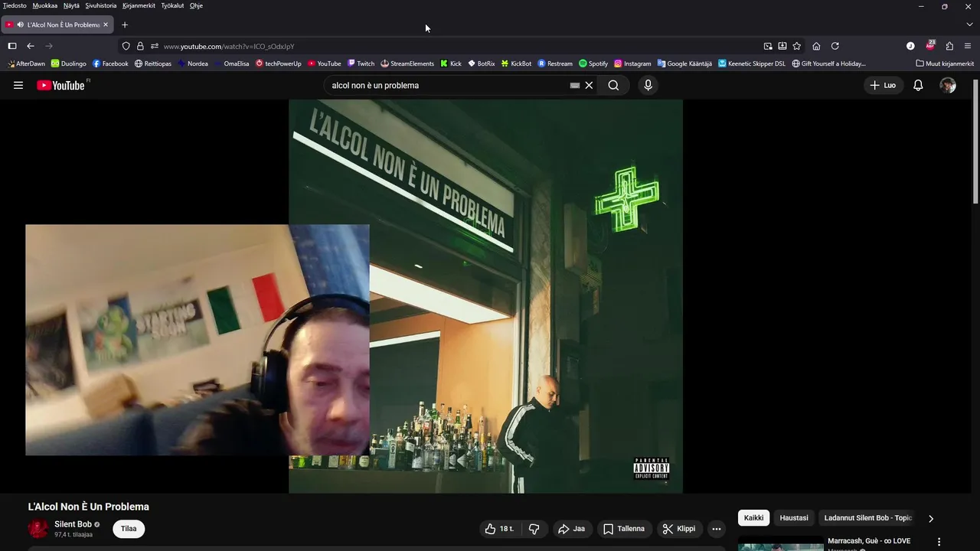The width and height of the screenshot is (980, 551).
Task: Open the Firefox home page icon
Action: point(816,46)
